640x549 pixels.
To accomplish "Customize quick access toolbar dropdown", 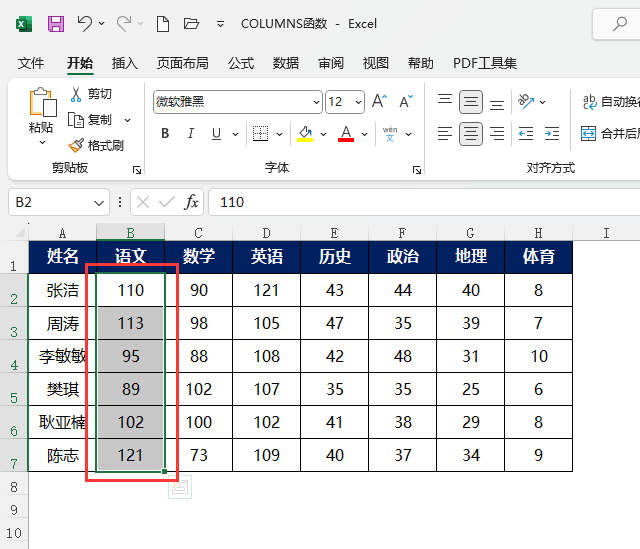I will click(220, 24).
